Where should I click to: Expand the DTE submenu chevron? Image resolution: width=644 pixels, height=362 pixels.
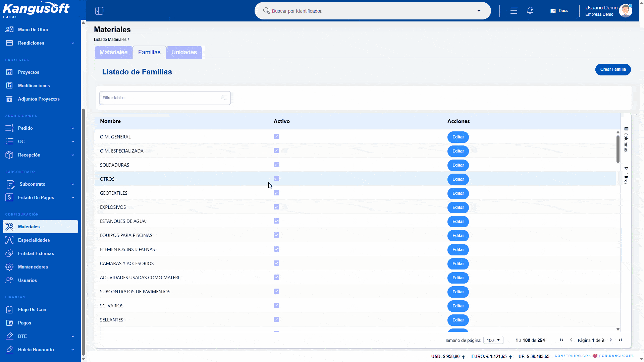click(x=73, y=336)
